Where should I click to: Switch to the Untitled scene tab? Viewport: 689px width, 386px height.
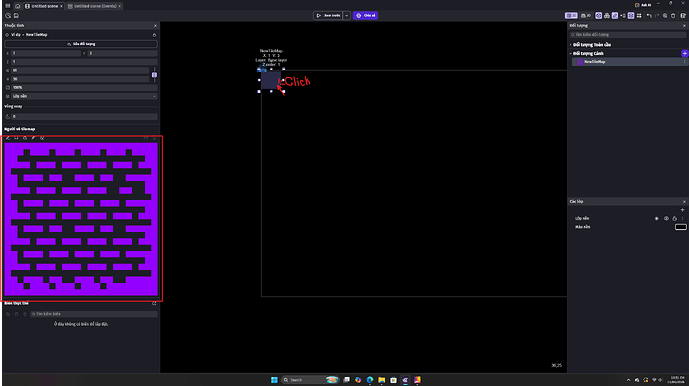pos(44,6)
